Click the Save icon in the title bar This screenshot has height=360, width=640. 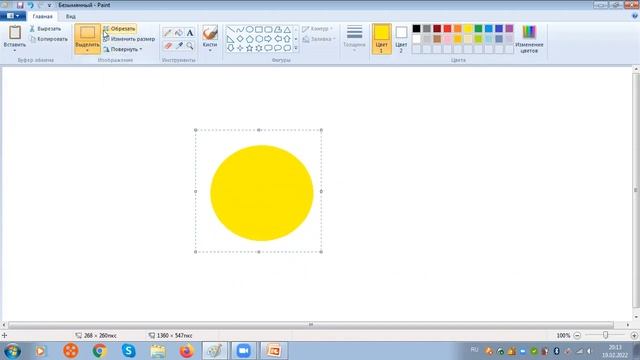20,5
